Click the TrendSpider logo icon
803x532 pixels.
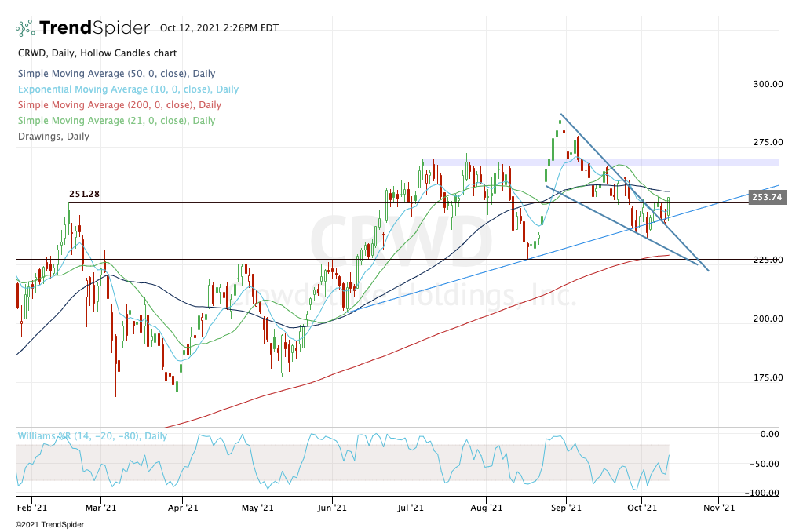25,27
